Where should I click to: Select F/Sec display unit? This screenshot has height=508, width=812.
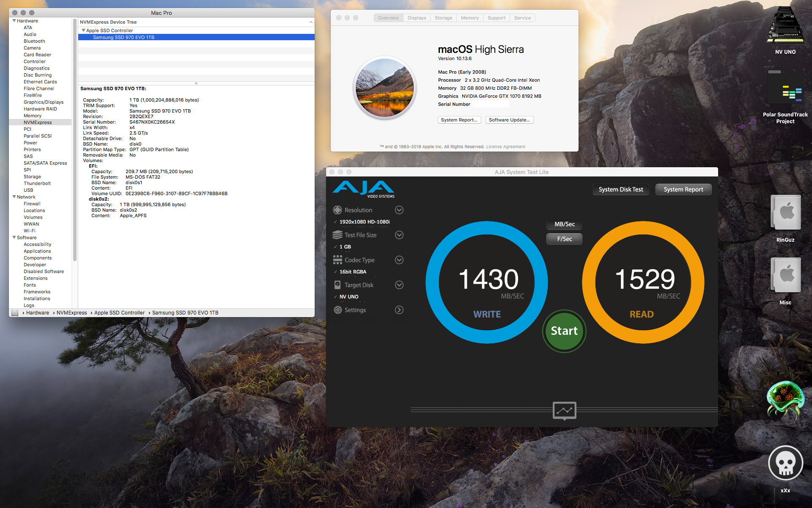coord(564,239)
